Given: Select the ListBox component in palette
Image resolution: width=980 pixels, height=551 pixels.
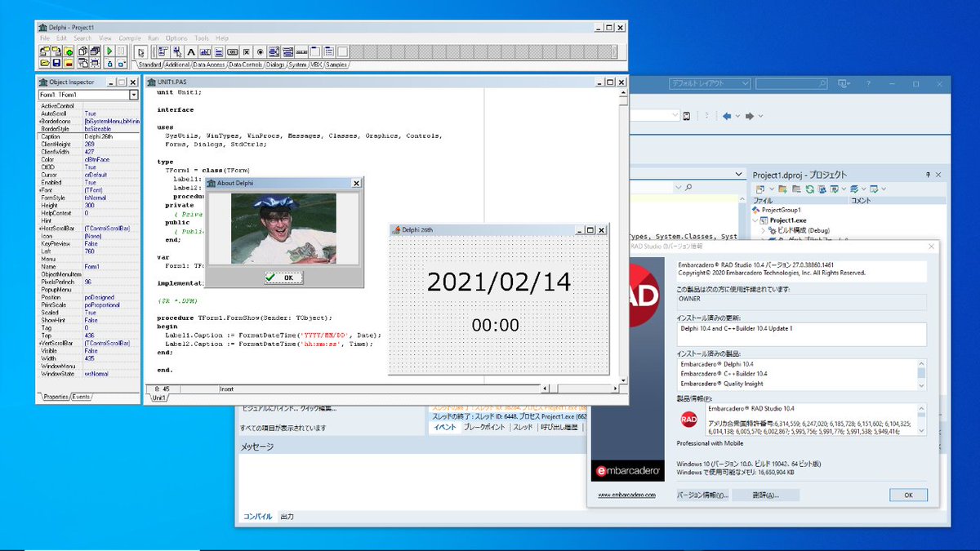Looking at the screenshot, I should pos(274,51).
